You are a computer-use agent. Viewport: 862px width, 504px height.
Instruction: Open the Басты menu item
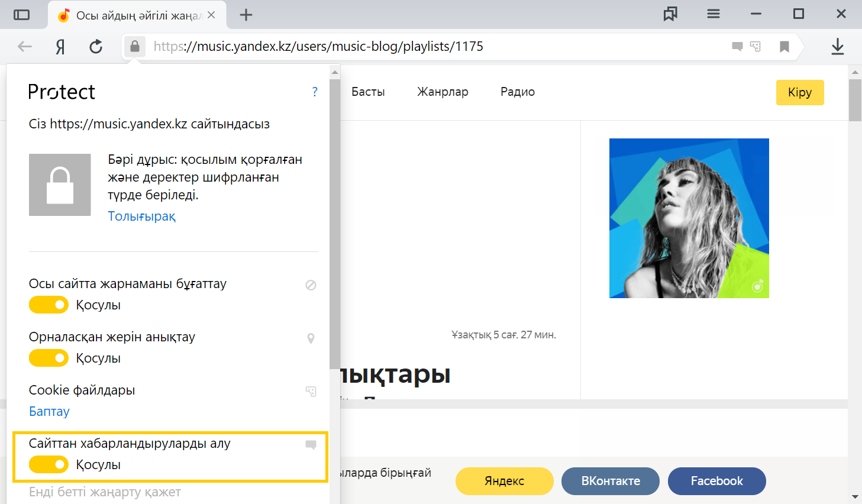tap(368, 92)
